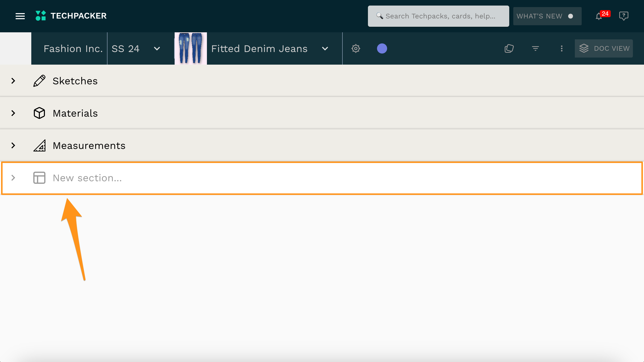The image size is (644, 362).
Task: Click the Measurements ruler icon
Action: tap(40, 145)
